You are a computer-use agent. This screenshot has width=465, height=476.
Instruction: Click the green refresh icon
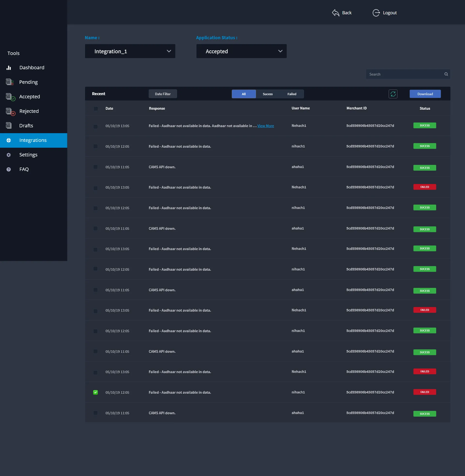[393, 94]
